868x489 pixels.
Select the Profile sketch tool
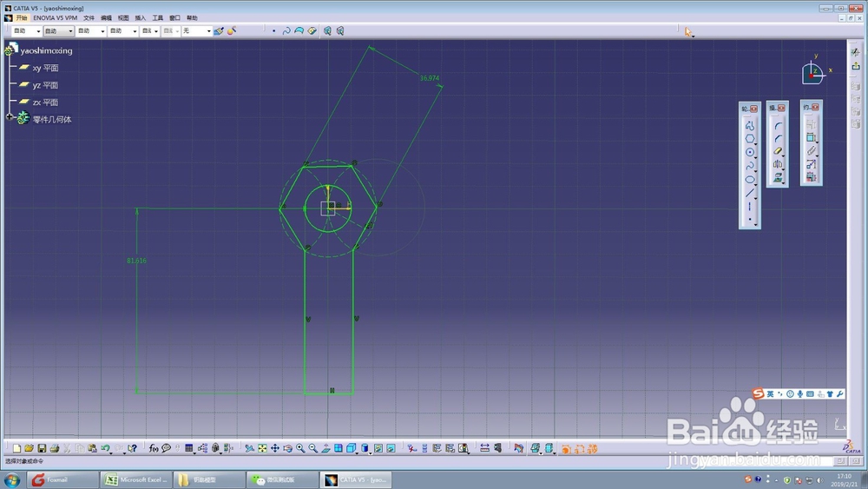tap(750, 126)
